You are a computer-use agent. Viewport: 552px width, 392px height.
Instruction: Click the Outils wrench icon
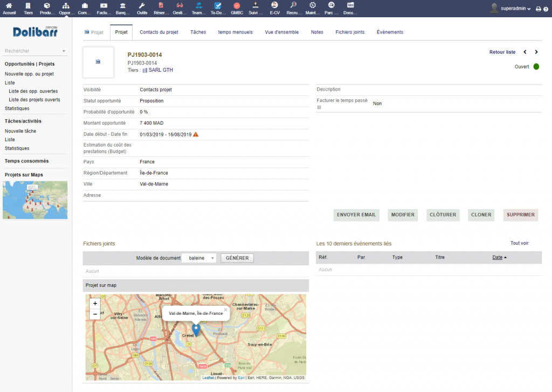click(x=142, y=5)
